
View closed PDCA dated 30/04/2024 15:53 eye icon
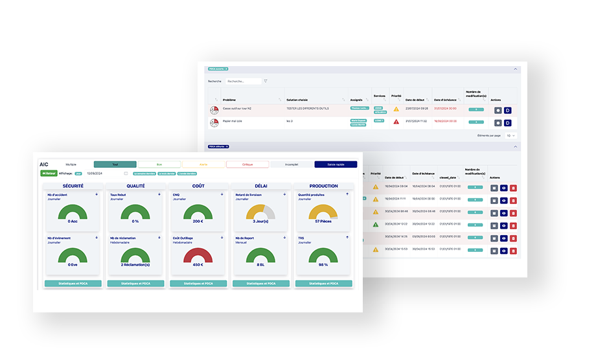(x=503, y=251)
